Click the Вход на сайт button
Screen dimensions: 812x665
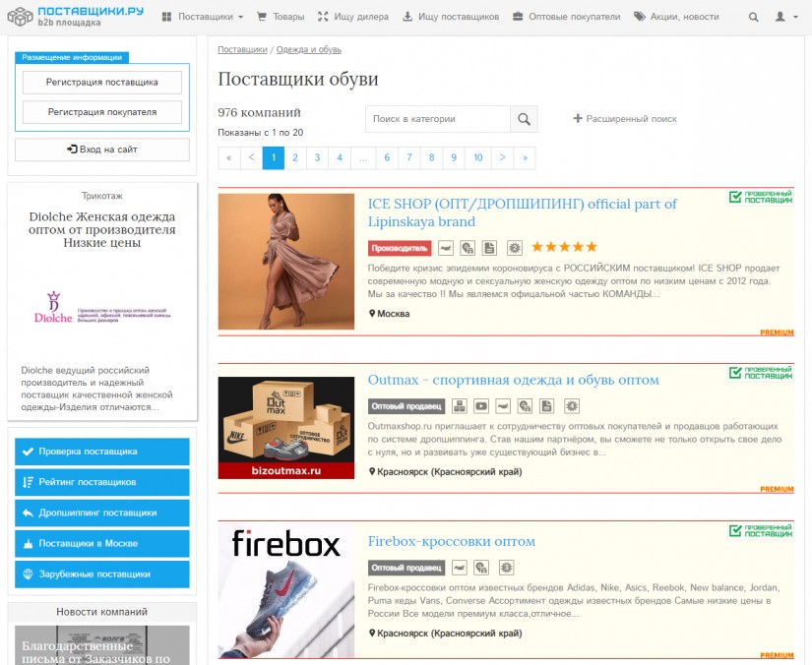click(102, 150)
